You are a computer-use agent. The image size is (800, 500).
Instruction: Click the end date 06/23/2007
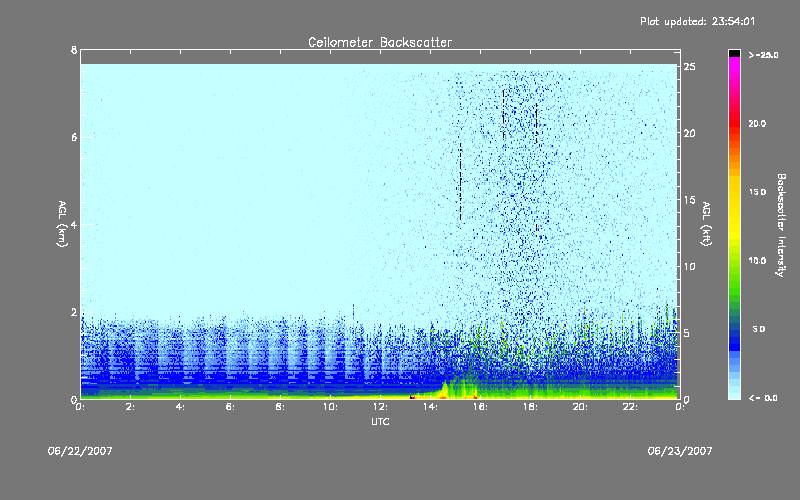pyautogui.click(x=680, y=451)
